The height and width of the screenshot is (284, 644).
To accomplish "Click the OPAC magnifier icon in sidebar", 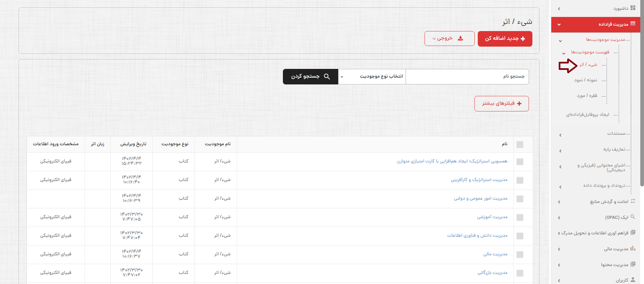I will pos(633,217).
